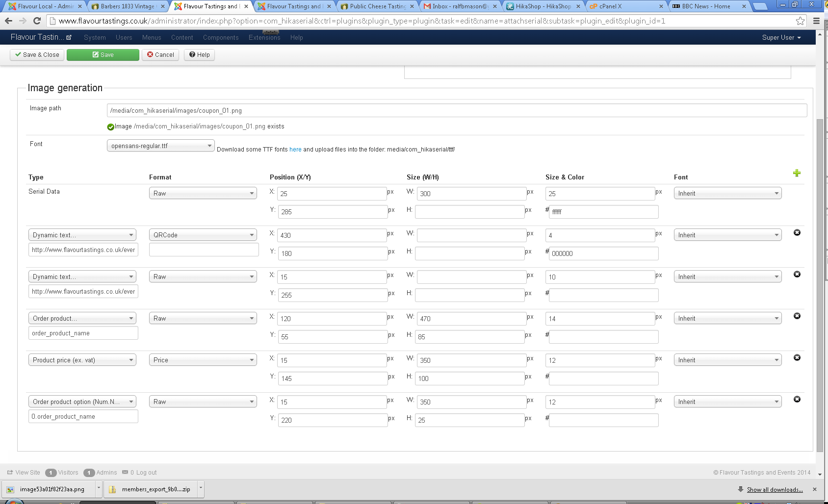Follow the 'here' TTF fonts link
The height and width of the screenshot is (504, 828).
tap(295, 150)
